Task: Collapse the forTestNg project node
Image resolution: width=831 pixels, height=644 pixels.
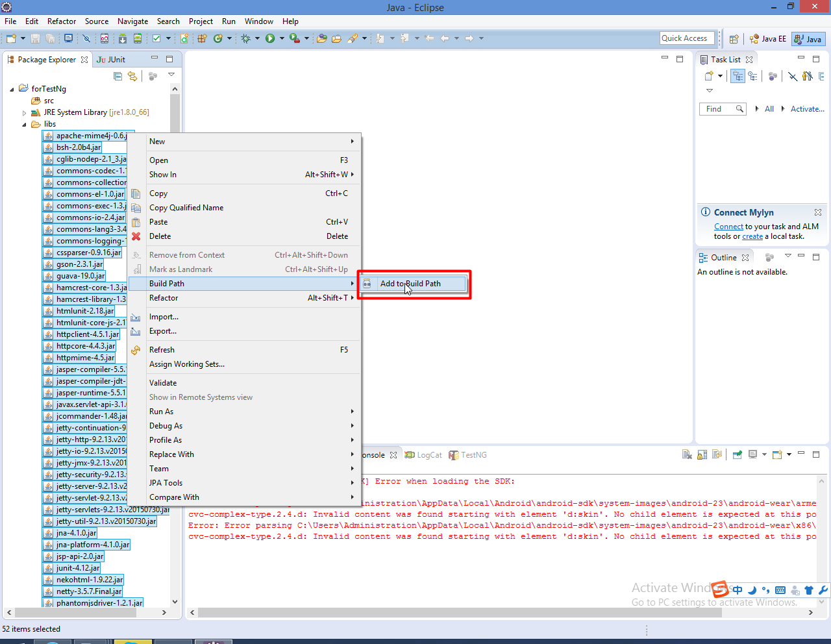Action: point(12,89)
